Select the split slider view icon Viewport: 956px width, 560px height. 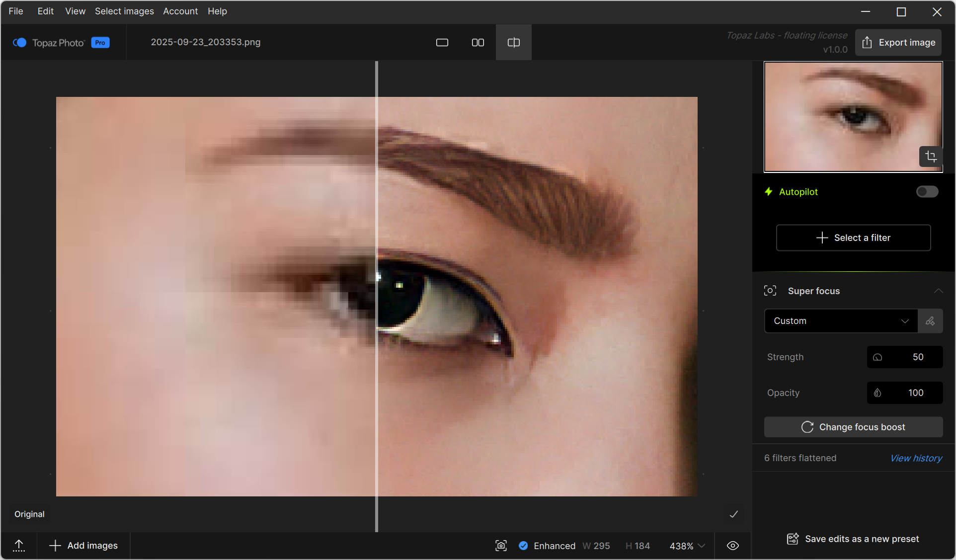pyautogui.click(x=513, y=43)
